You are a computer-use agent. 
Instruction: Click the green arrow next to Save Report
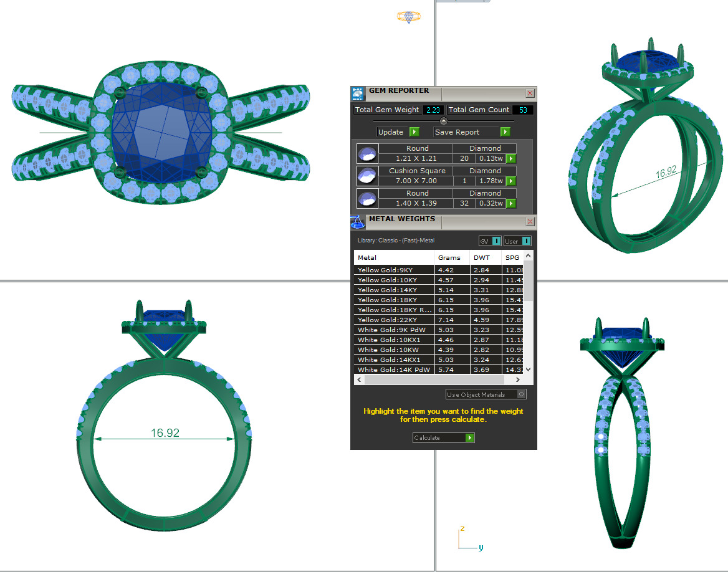(505, 132)
